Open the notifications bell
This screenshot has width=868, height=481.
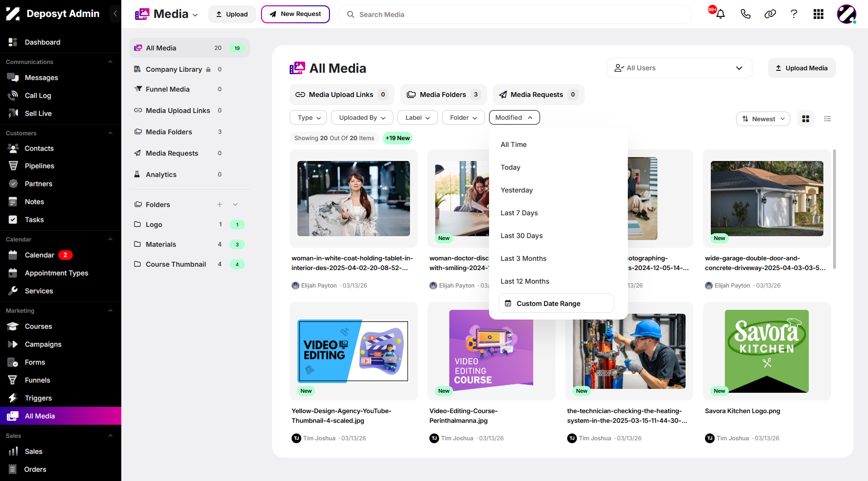click(x=720, y=14)
